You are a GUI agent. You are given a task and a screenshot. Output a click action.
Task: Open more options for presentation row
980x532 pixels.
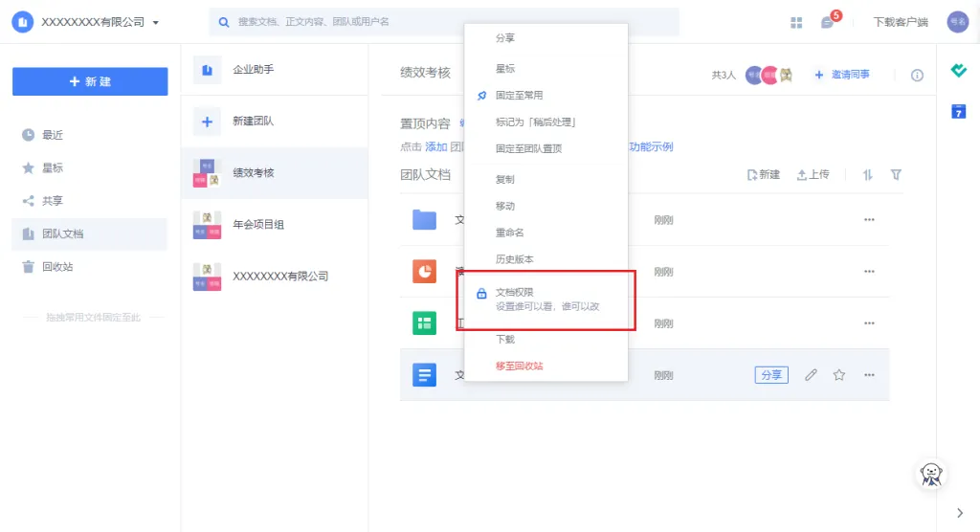(869, 272)
